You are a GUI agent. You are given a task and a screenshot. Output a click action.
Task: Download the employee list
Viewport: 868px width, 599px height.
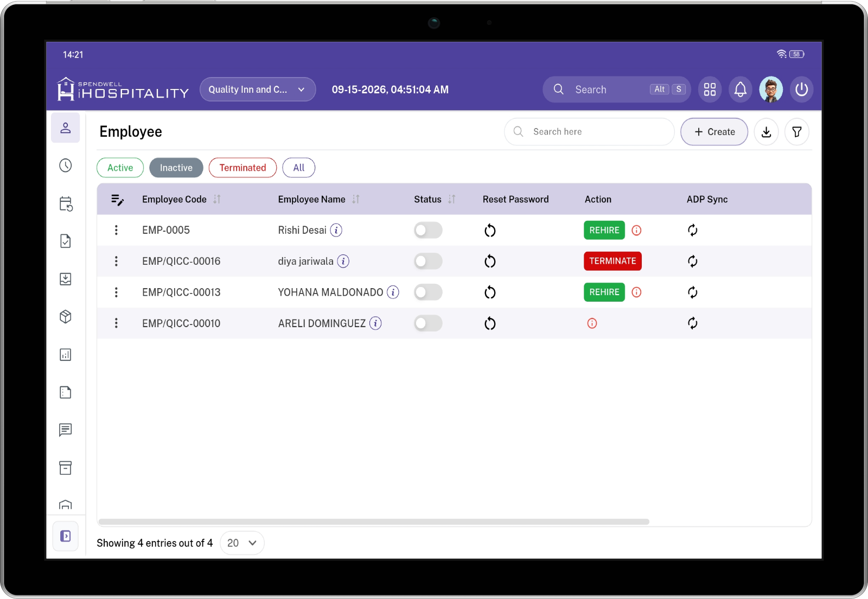click(766, 132)
